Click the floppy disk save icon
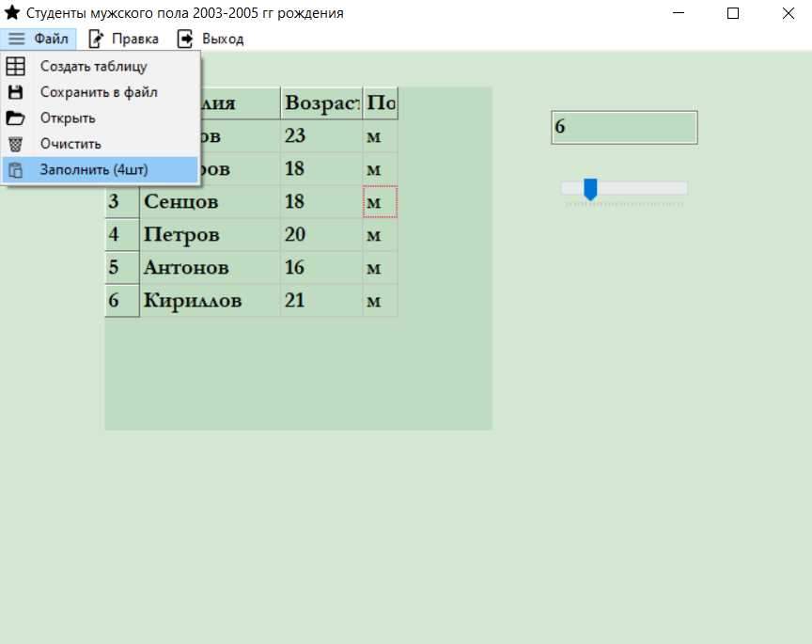Screen dimensions: 812x644 tap(16, 92)
